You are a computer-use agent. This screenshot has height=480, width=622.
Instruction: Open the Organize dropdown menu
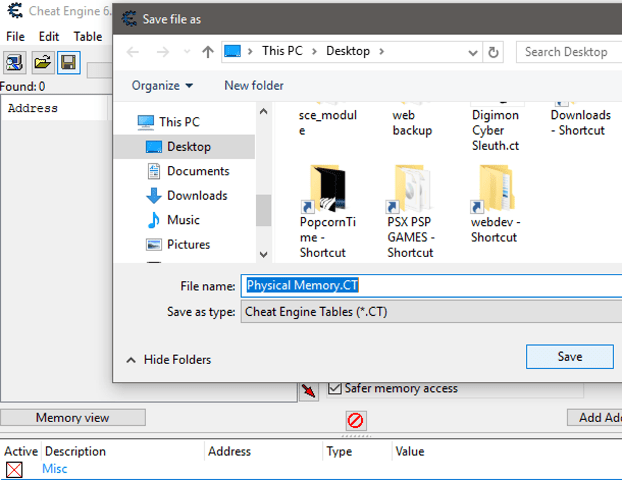[162, 86]
